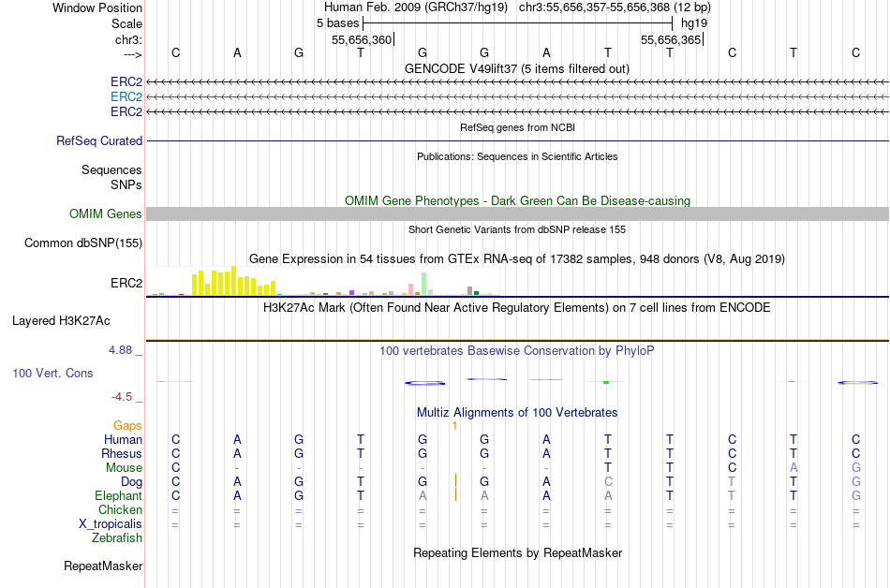
Task: Click the RepeatMasker track label
Action: pyautogui.click(x=103, y=566)
